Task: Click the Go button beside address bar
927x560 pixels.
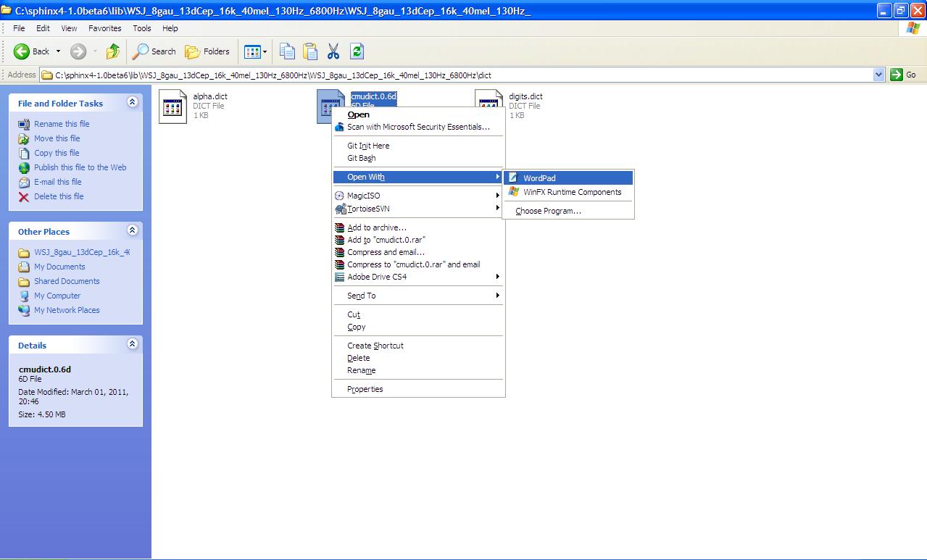Action: pyautogui.click(x=904, y=75)
